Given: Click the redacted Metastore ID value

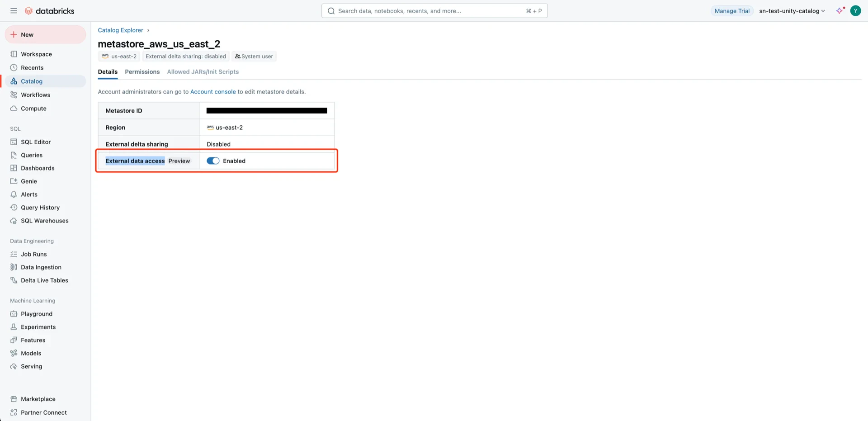Looking at the screenshot, I should (x=267, y=110).
